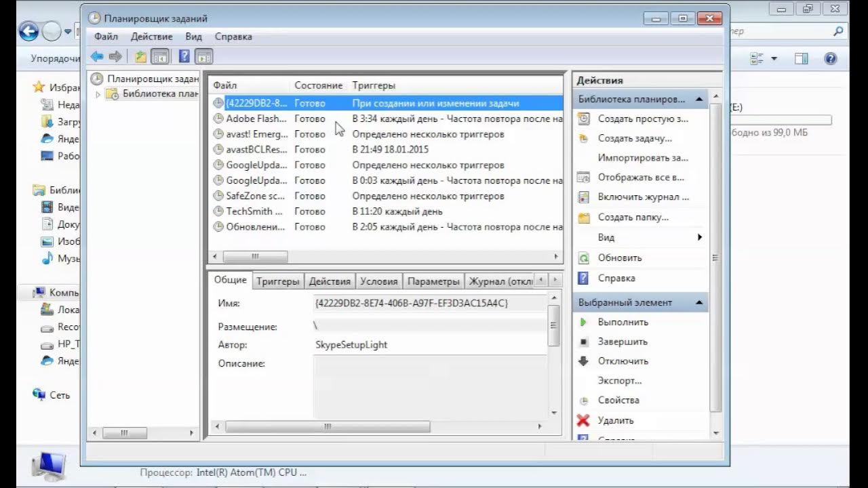This screenshot has height=488, width=868.
Task: Click the 'Создать задачу...' action
Action: point(635,138)
